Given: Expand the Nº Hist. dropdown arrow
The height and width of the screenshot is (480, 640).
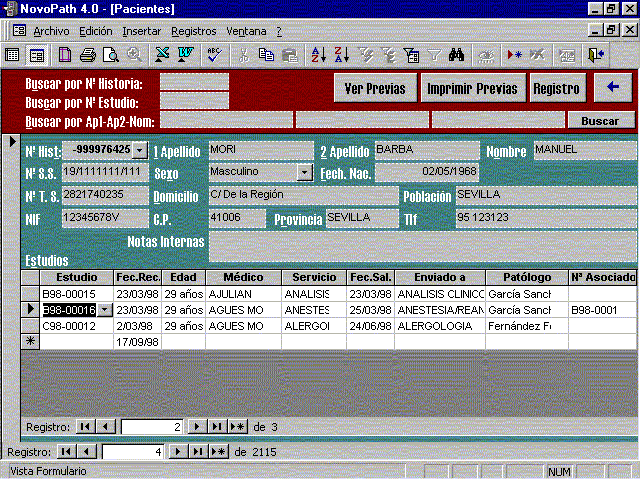Looking at the screenshot, I should tap(140, 150).
